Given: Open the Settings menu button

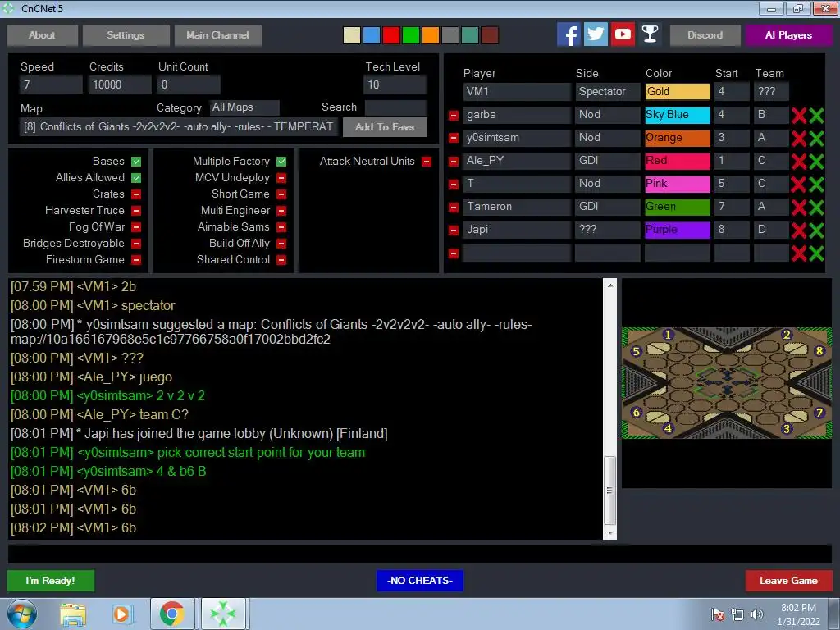Looking at the screenshot, I should pyautogui.click(x=126, y=35).
